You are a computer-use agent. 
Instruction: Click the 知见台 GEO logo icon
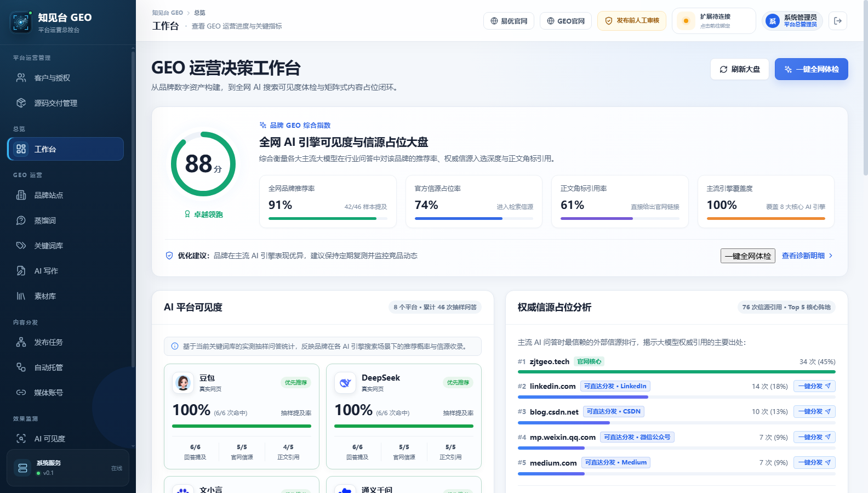(21, 22)
